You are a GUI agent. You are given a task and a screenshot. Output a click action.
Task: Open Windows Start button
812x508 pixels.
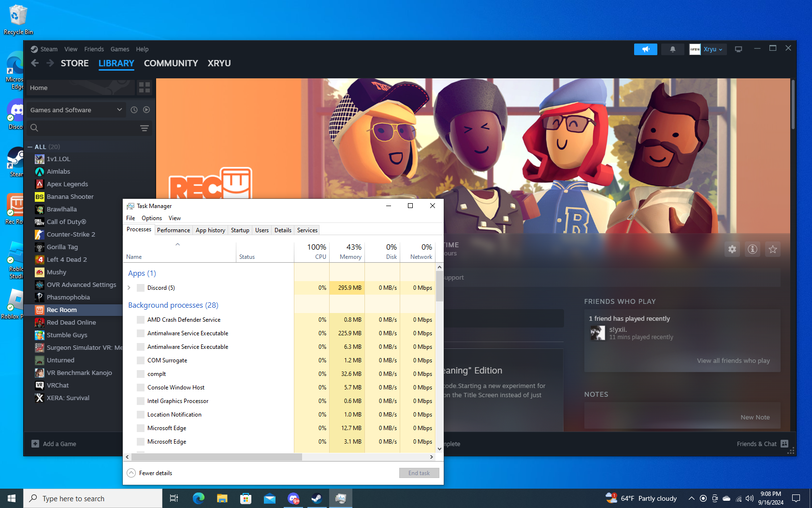click(12, 498)
